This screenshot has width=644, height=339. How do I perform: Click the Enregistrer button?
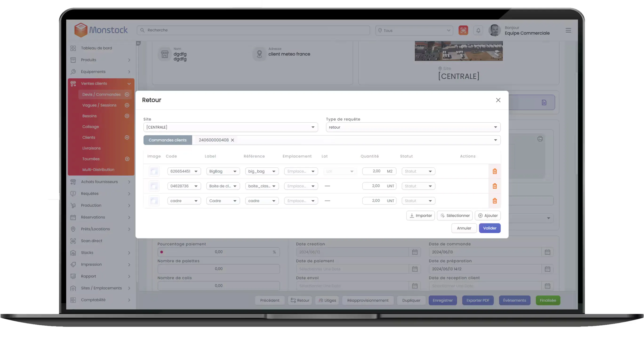443,300
